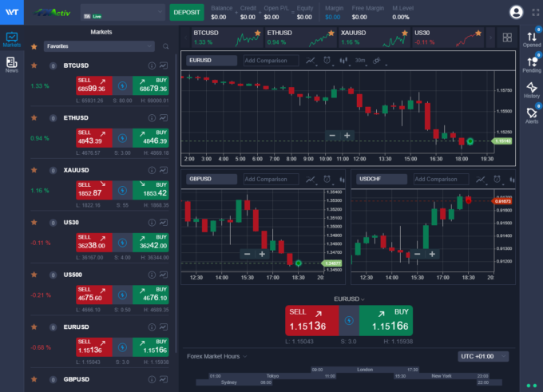Open XAUUSD chart icon

pos(164,170)
